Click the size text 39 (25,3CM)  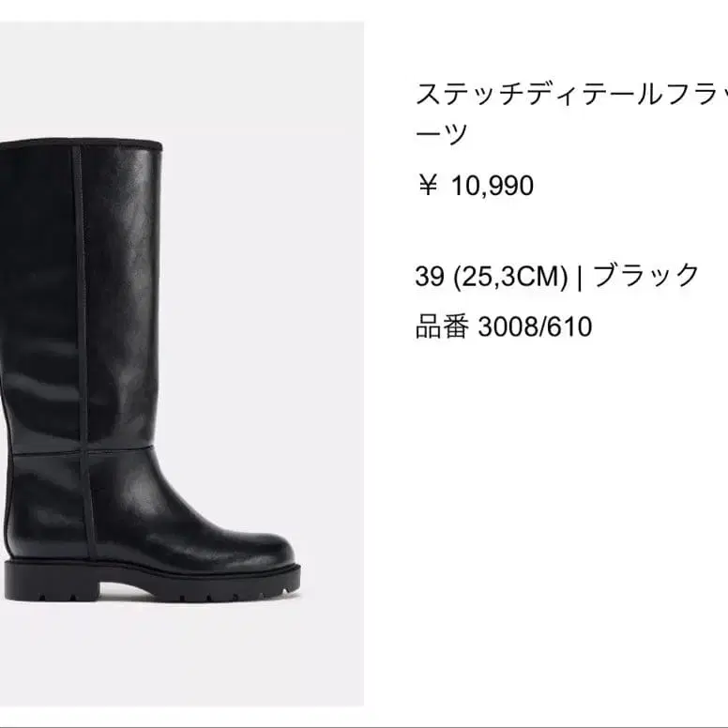pos(492,276)
